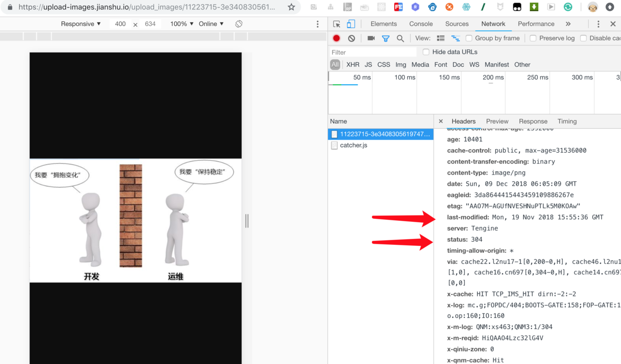The height and width of the screenshot is (364, 621).
Task: Filter requests by Manifest
Action: point(497,65)
